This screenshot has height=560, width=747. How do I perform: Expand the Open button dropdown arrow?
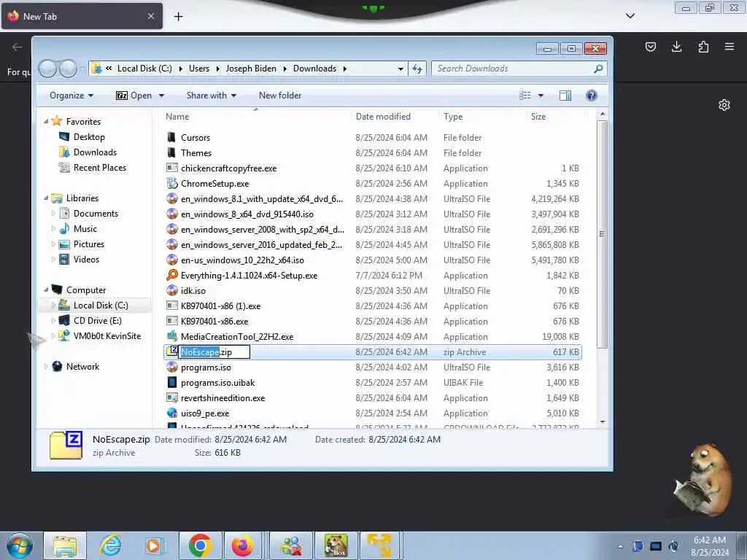pos(161,96)
